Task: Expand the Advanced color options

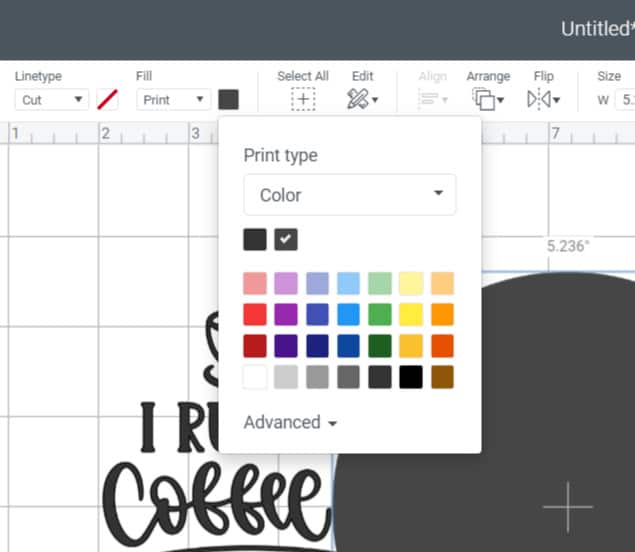Action: pyautogui.click(x=290, y=422)
